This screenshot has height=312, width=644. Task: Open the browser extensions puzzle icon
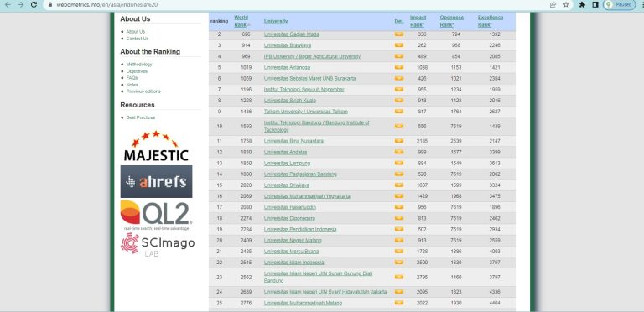pyautogui.click(x=582, y=4)
